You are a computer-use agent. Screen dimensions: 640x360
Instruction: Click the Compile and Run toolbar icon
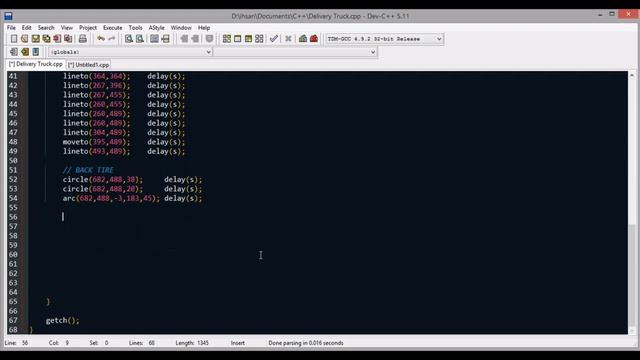[x=248, y=39]
